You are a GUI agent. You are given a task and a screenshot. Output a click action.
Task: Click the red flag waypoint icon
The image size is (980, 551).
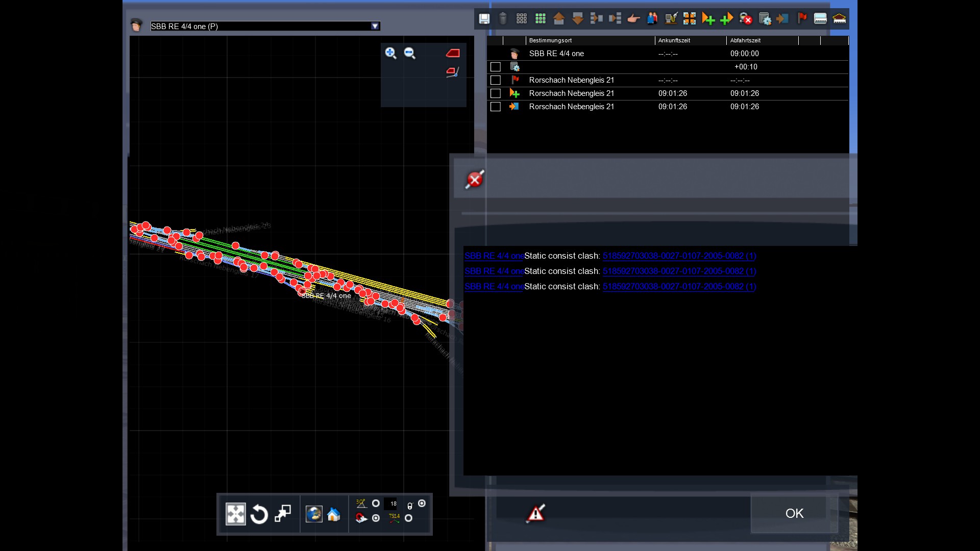click(x=802, y=19)
